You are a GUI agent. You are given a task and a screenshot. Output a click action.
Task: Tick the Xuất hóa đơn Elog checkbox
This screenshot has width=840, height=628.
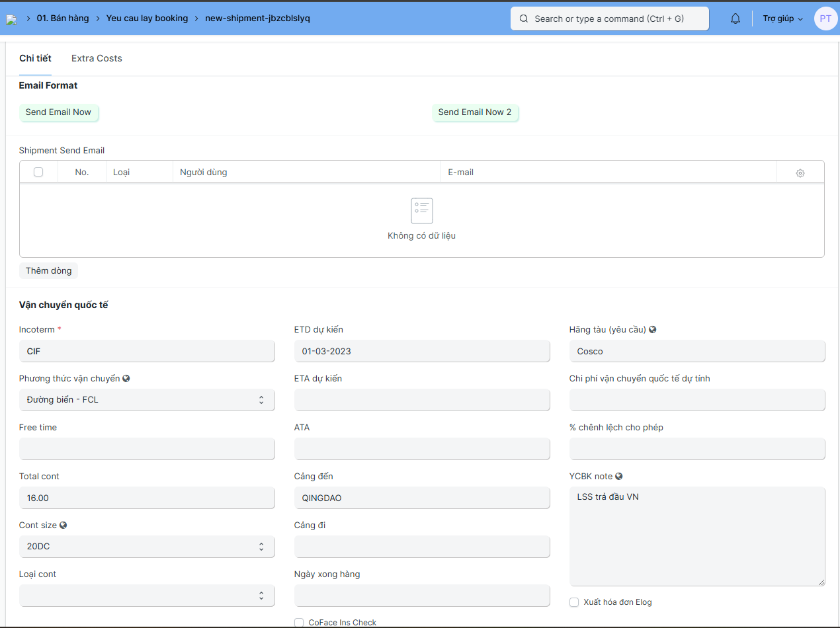click(574, 602)
